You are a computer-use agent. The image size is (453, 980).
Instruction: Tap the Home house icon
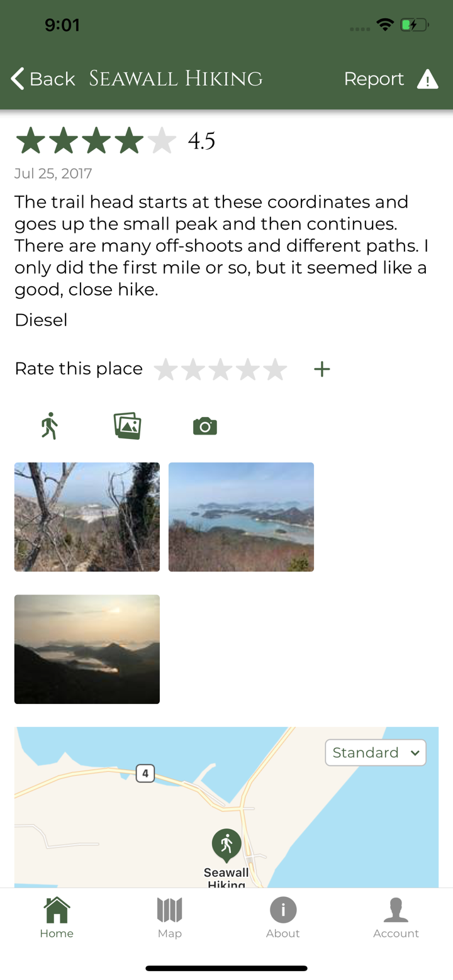[57, 909]
